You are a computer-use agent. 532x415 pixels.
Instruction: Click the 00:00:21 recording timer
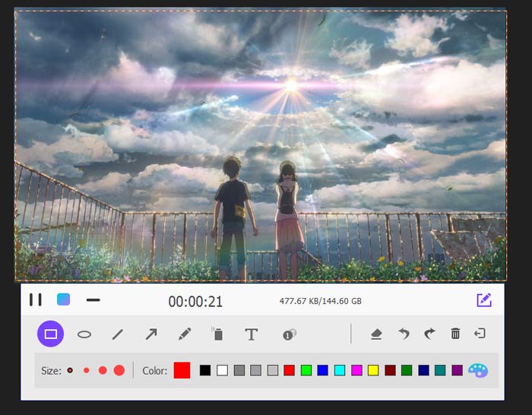tap(195, 301)
